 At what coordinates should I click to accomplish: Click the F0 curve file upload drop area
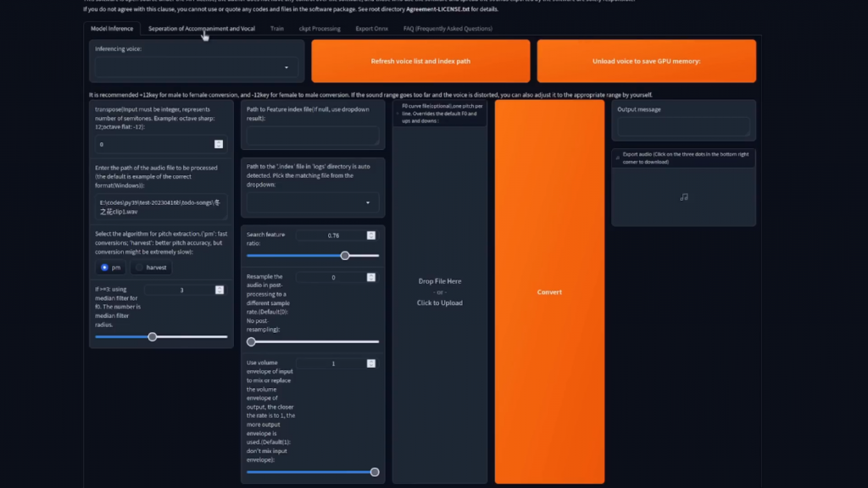(x=440, y=292)
